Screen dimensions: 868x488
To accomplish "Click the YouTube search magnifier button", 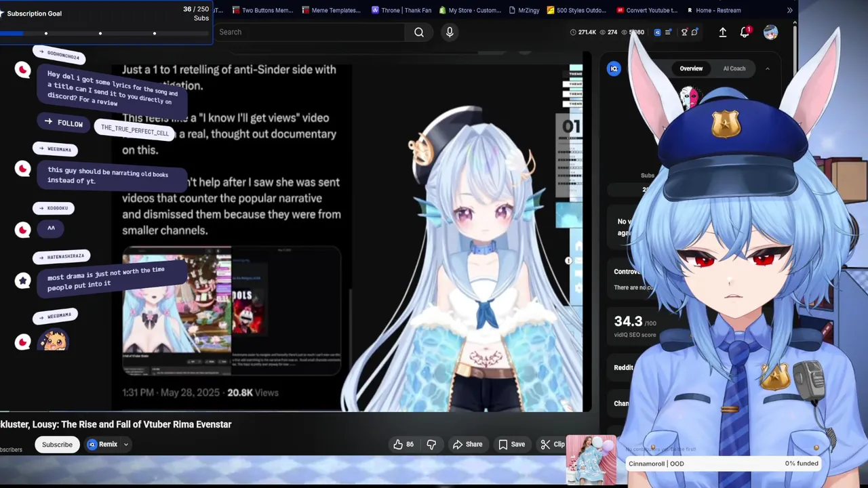I will coord(419,32).
